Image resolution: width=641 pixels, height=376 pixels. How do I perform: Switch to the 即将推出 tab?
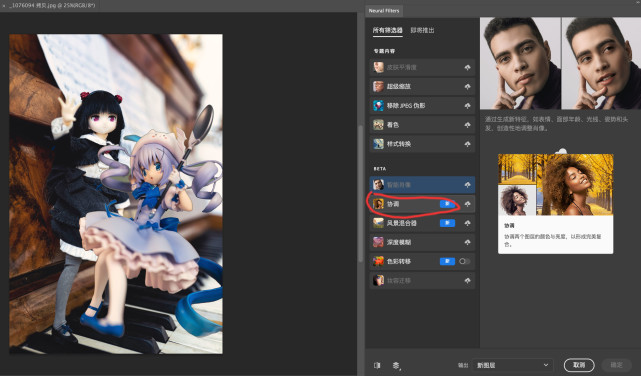[x=422, y=30]
